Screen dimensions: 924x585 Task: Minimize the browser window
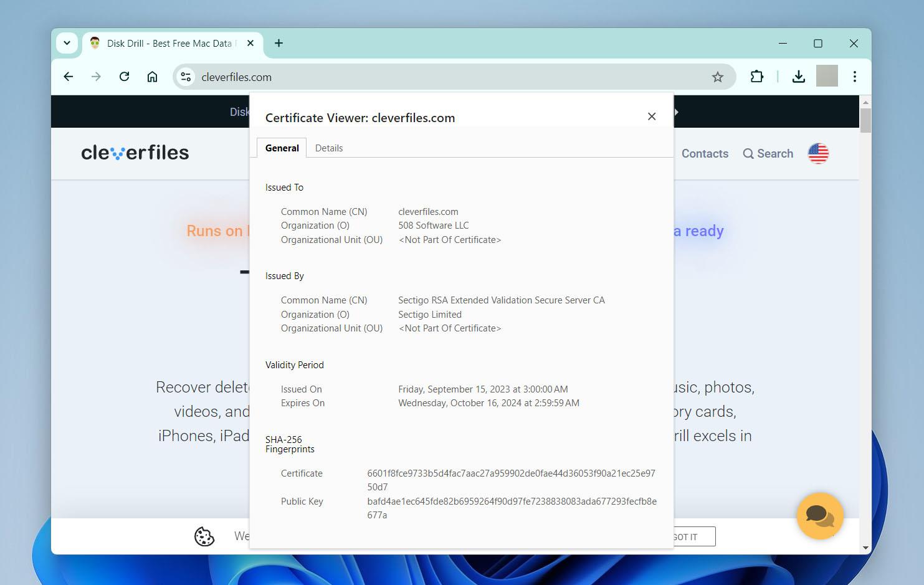(x=783, y=44)
